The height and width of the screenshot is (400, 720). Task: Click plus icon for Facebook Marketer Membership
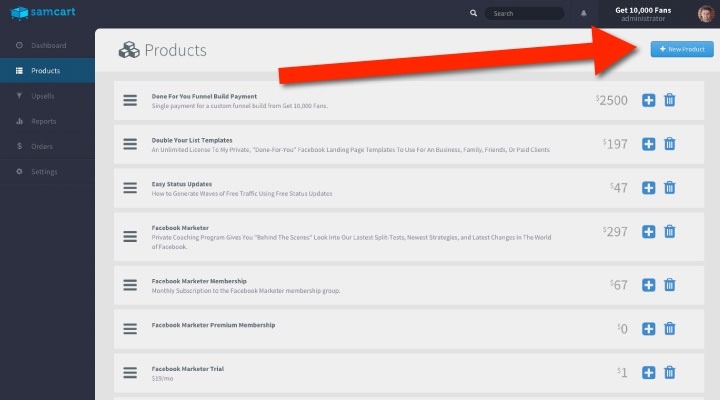pyautogui.click(x=648, y=285)
